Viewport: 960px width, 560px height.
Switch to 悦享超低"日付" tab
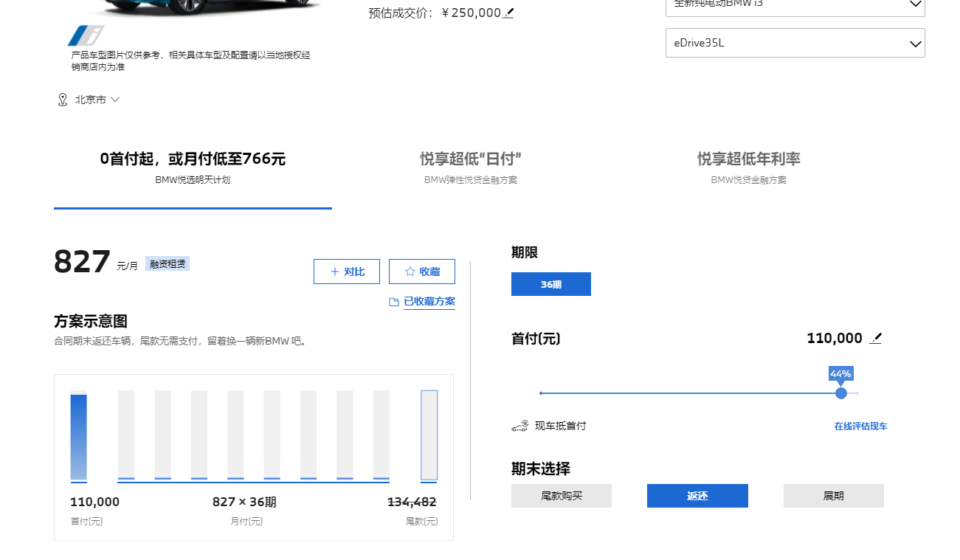[471, 167]
